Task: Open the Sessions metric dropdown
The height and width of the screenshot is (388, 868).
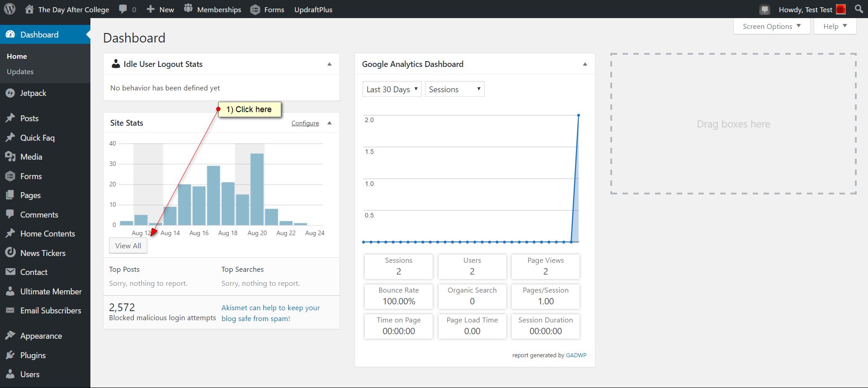Action: tap(454, 89)
